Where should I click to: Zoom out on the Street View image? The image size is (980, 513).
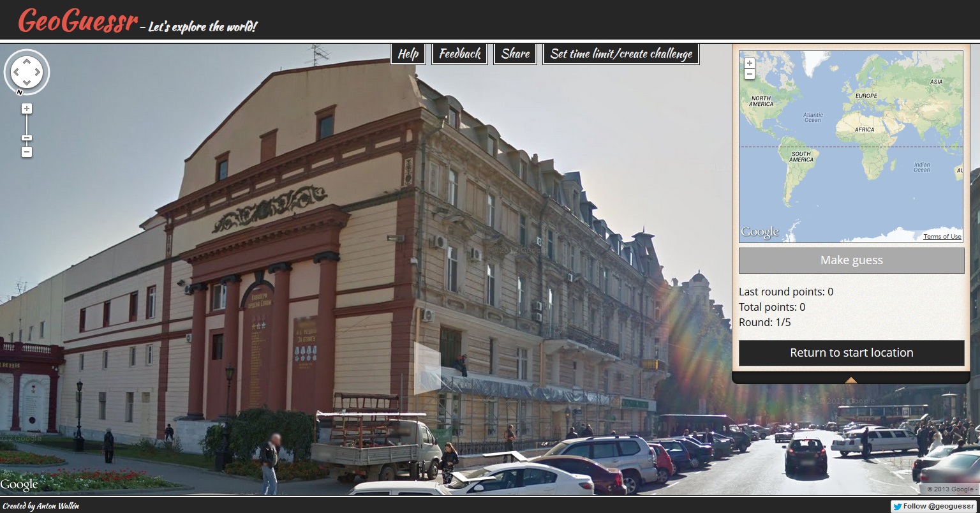(x=27, y=152)
